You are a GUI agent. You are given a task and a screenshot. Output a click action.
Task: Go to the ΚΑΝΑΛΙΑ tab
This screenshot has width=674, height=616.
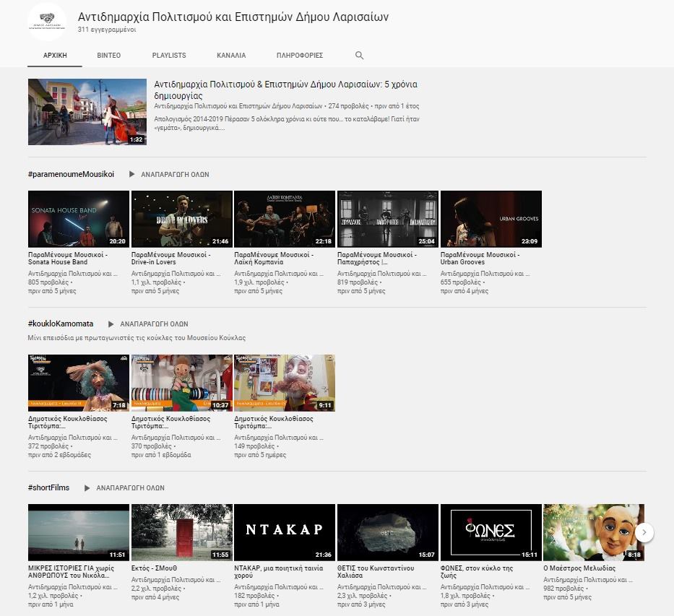tap(231, 56)
